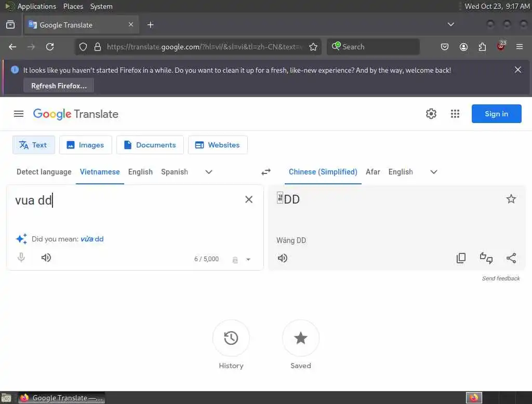Switch to Websites translation mode
Screen dimensions: 532x404
(218, 145)
